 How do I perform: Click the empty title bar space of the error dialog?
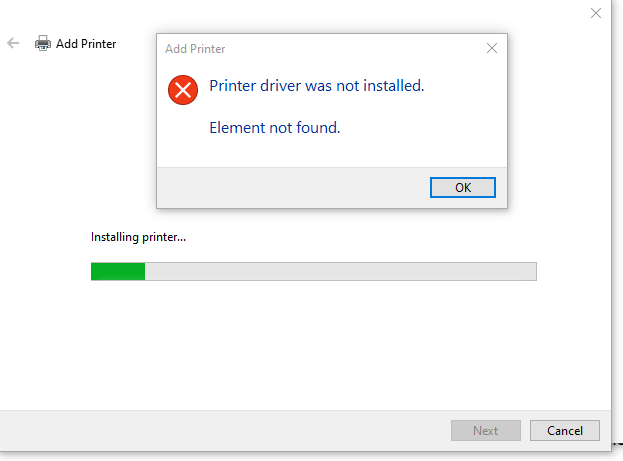350,48
